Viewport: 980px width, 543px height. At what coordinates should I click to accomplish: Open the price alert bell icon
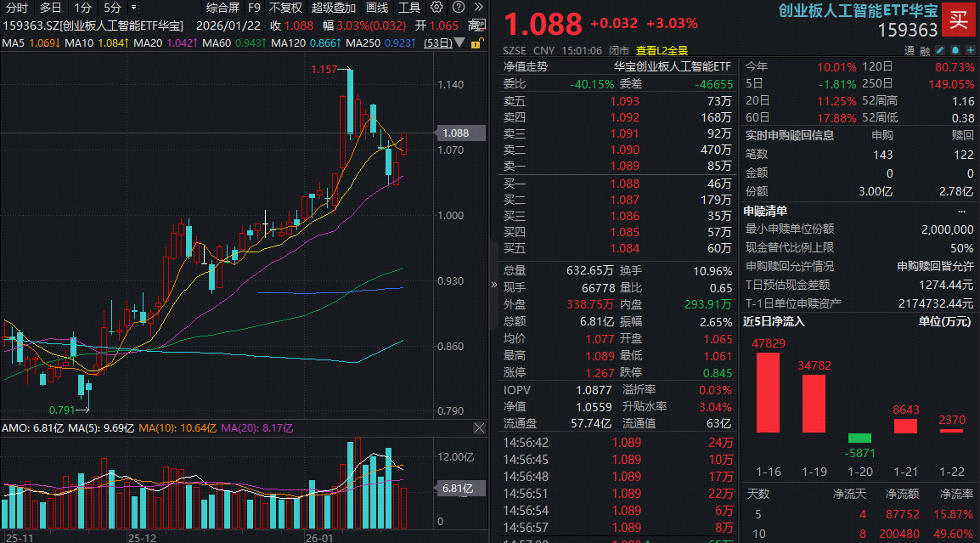(955, 50)
